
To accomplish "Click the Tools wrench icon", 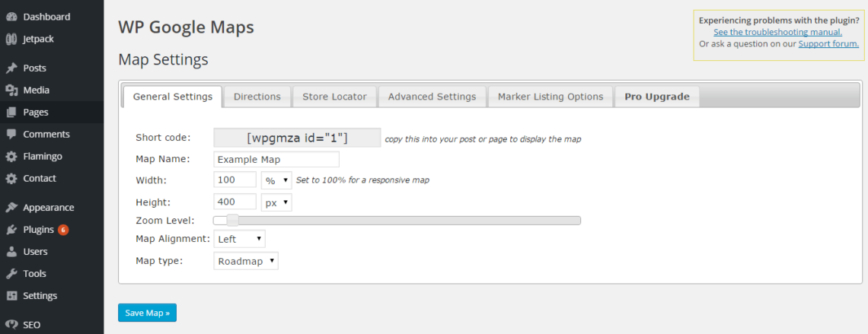I will pyautogui.click(x=11, y=273).
